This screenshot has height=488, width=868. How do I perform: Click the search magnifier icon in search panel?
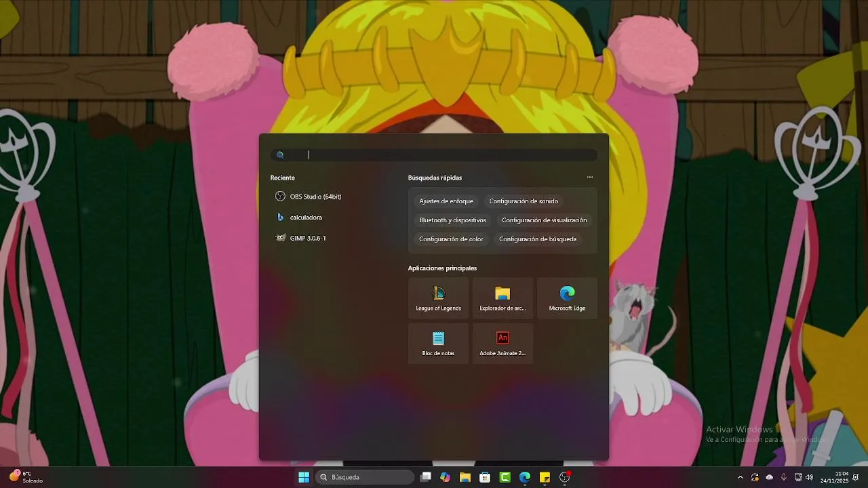280,155
